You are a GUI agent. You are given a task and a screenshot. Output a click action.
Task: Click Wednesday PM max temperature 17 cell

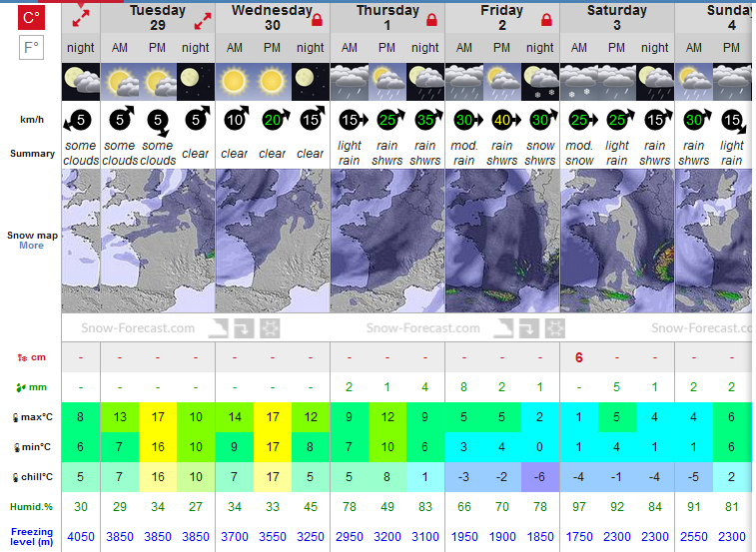click(x=273, y=417)
